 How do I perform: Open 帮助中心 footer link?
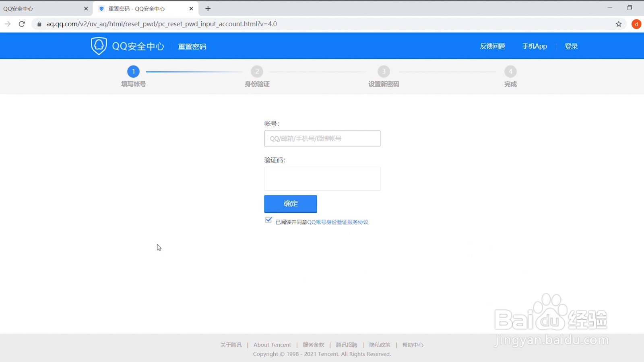(413, 345)
